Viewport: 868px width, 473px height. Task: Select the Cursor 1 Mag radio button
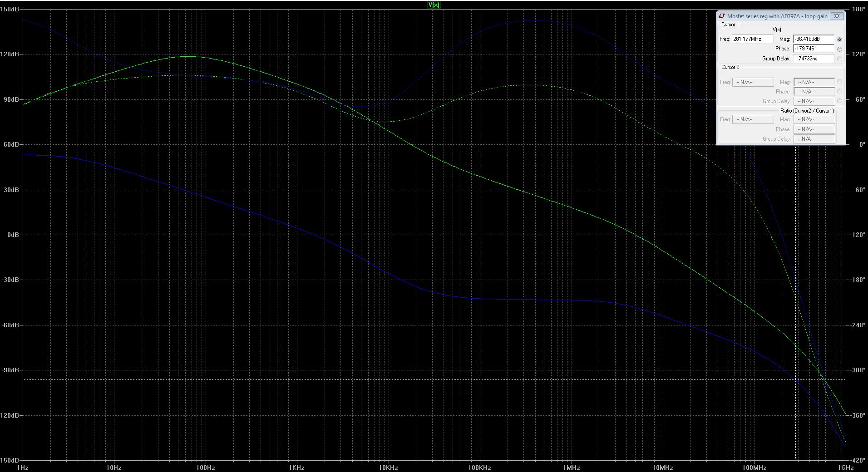click(x=839, y=39)
